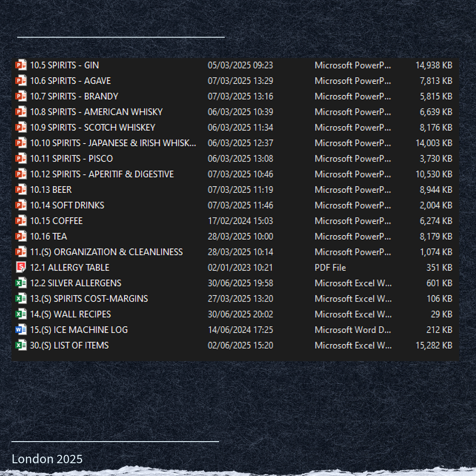The width and height of the screenshot is (476, 476).
Task: Click the PowerPoint icon beside 10.15 COFFEE
Action: pos(21,221)
